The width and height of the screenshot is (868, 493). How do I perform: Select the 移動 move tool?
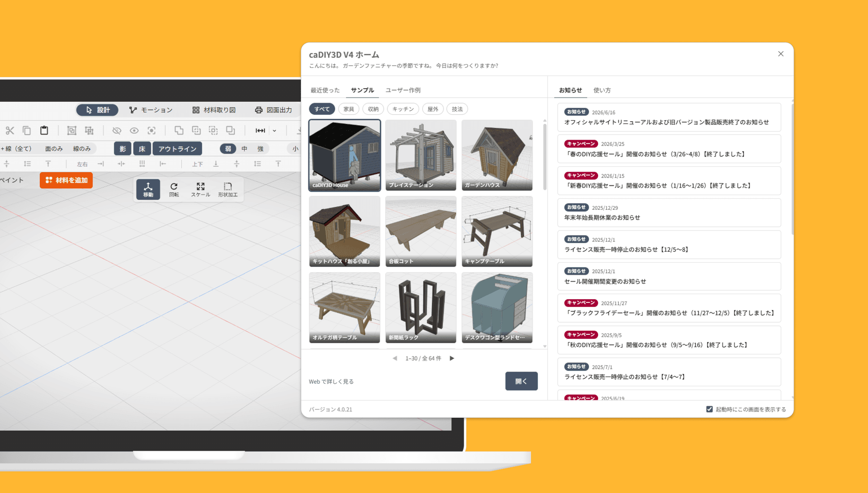(x=148, y=189)
